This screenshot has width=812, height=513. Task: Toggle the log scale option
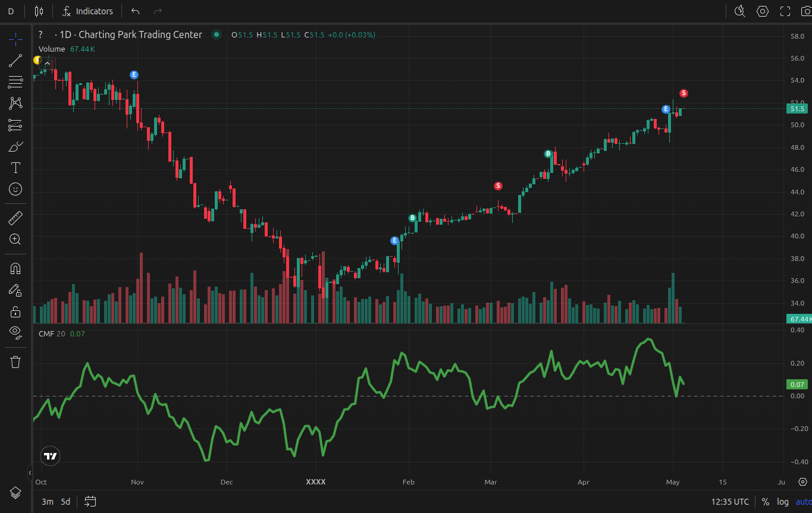783,502
